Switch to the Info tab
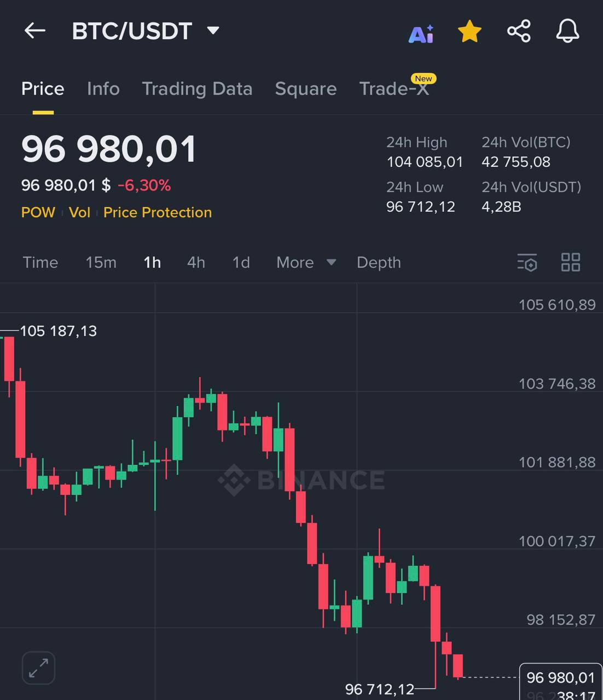 [103, 89]
